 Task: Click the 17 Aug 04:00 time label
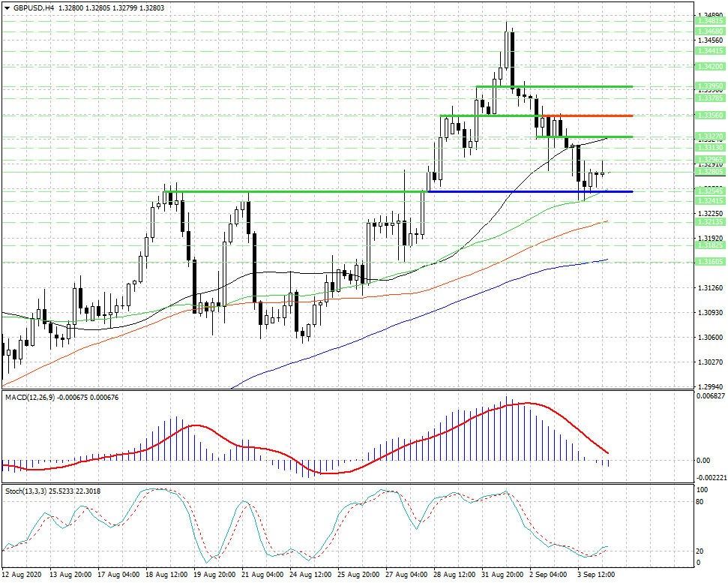pyautogui.click(x=118, y=575)
